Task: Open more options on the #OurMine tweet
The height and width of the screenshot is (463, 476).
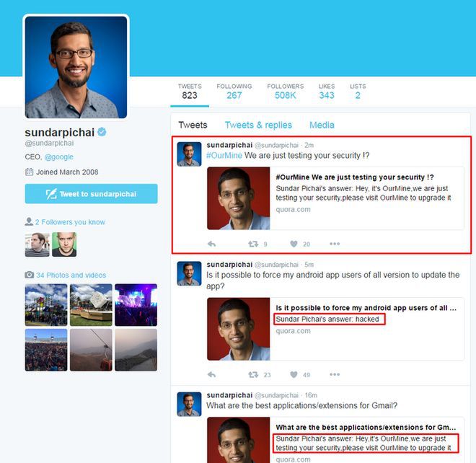Action: tap(335, 244)
